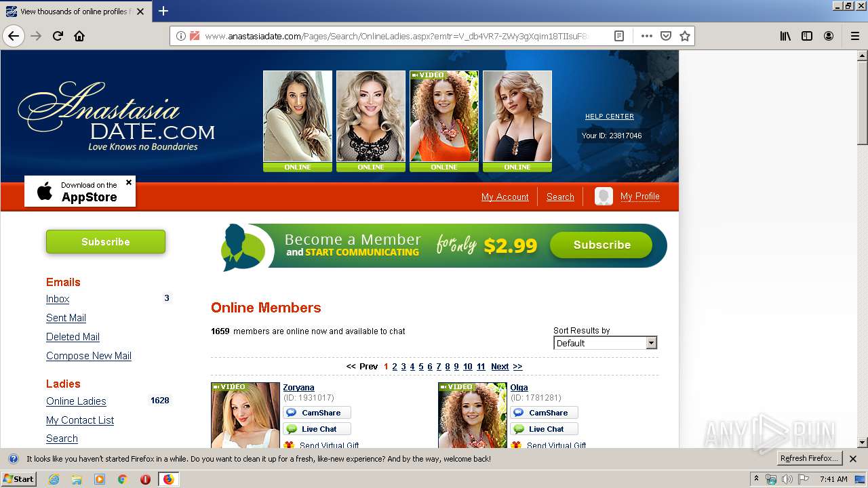Go to page 11 of results

click(x=481, y=367)
